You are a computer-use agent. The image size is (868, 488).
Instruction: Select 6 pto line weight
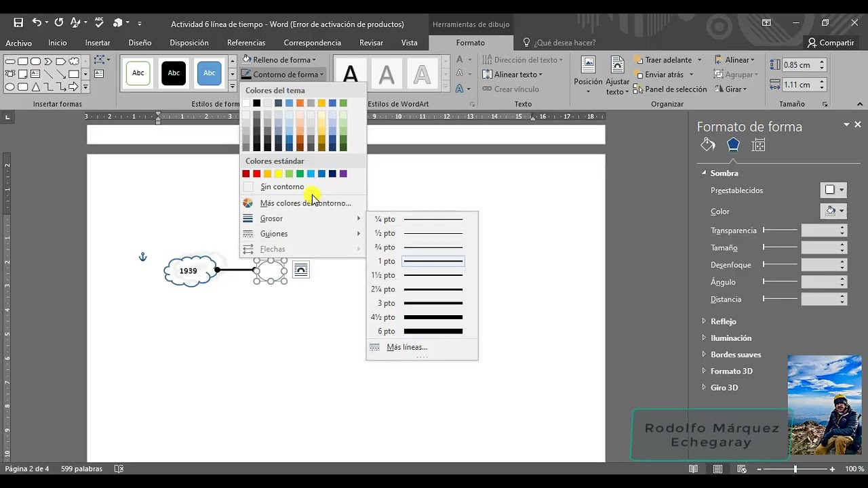(x=422, y=331)
